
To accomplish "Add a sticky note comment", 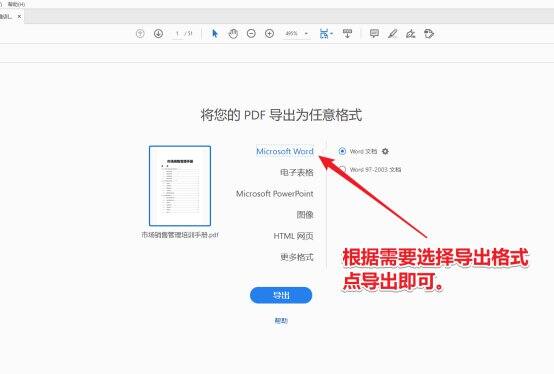I will [374, 34].
